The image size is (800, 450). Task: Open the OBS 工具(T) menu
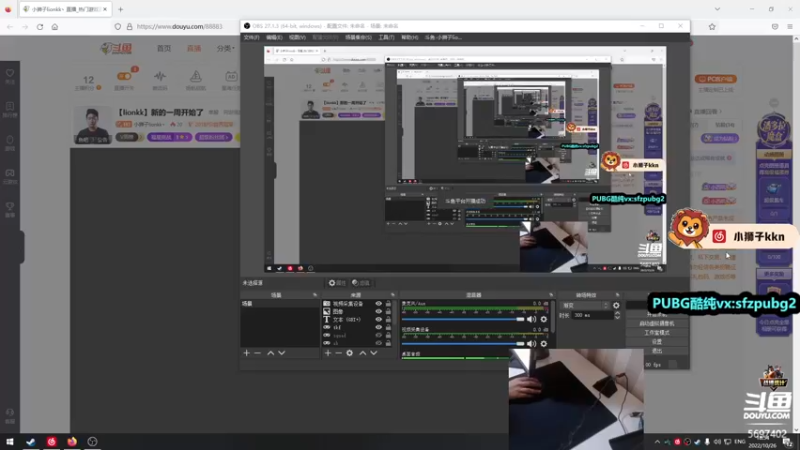pyautogui.click(x=386, y=37)
